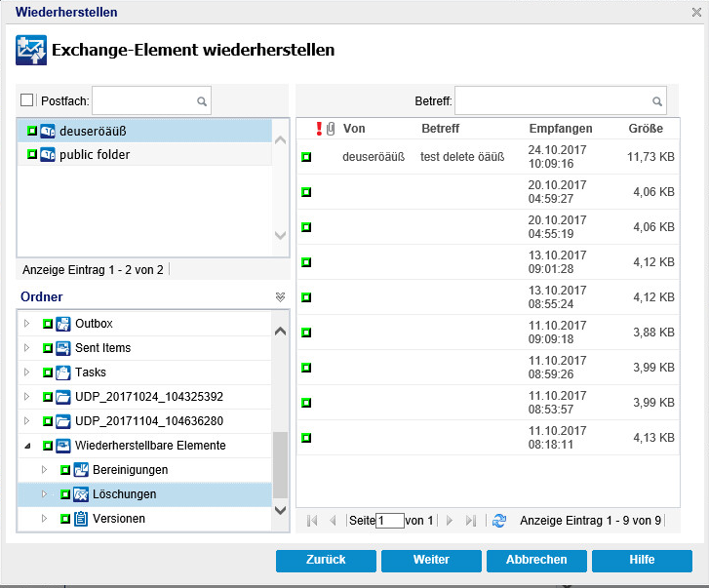709x588 pixels.
Task: Click search magnifier in Postfach field
Action: pyautogui.click(x=201, y=100)
